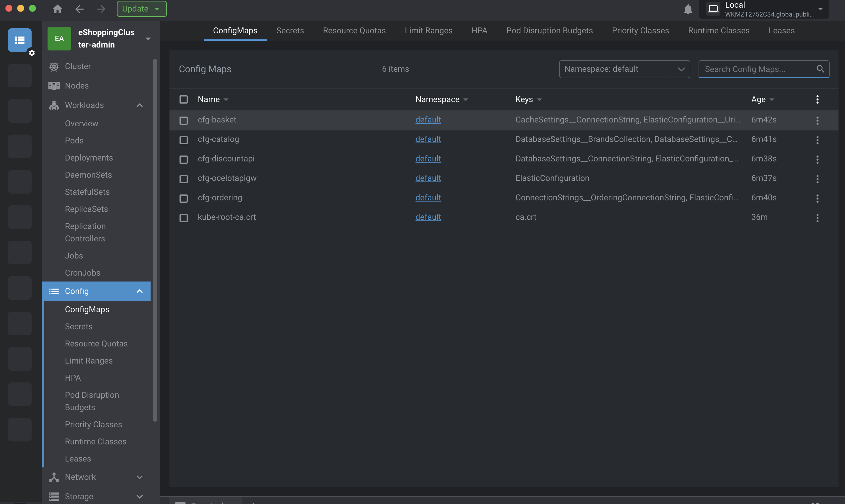Viewport: 845px width, 504px height.
Task: Open the green Update dropdown button
Action: pyautogui.click(x=142, y=9)
